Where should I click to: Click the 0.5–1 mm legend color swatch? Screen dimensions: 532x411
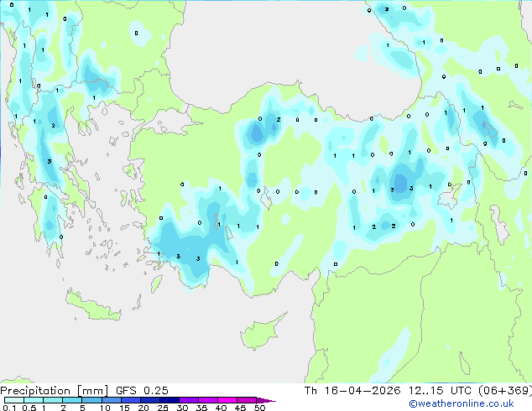pyautogui.click(x=34, y=400)
